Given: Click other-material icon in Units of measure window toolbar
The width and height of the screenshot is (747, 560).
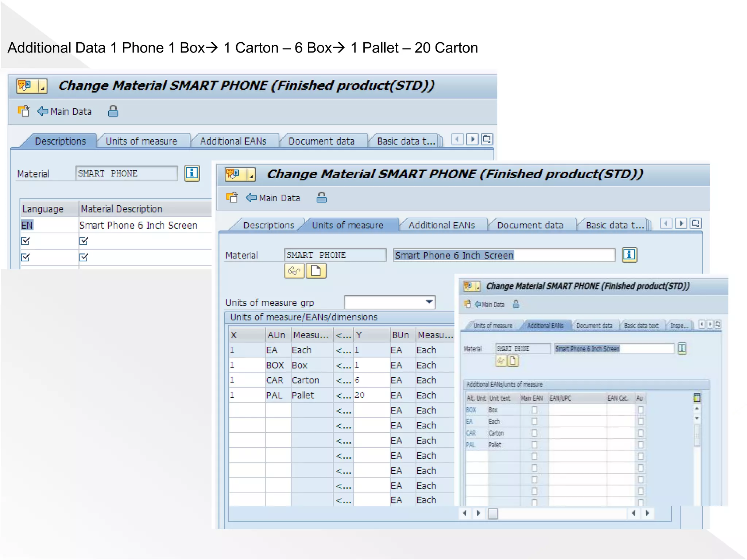Looking at the screenshot, I should tap(232, 197).
